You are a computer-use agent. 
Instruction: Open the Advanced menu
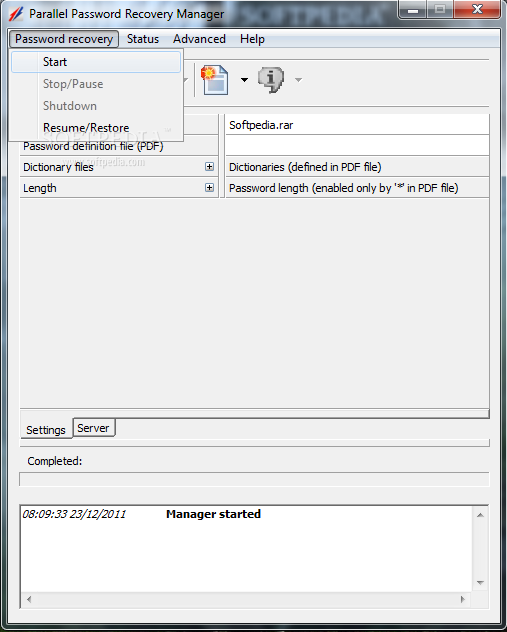pyautogui.click(x=199, y=39)
